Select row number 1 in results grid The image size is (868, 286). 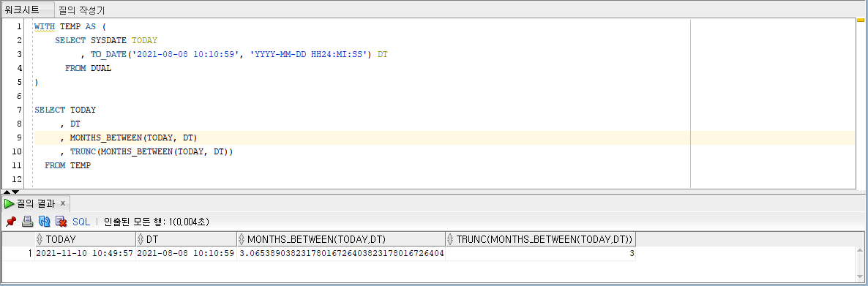[x=18, y=253]
